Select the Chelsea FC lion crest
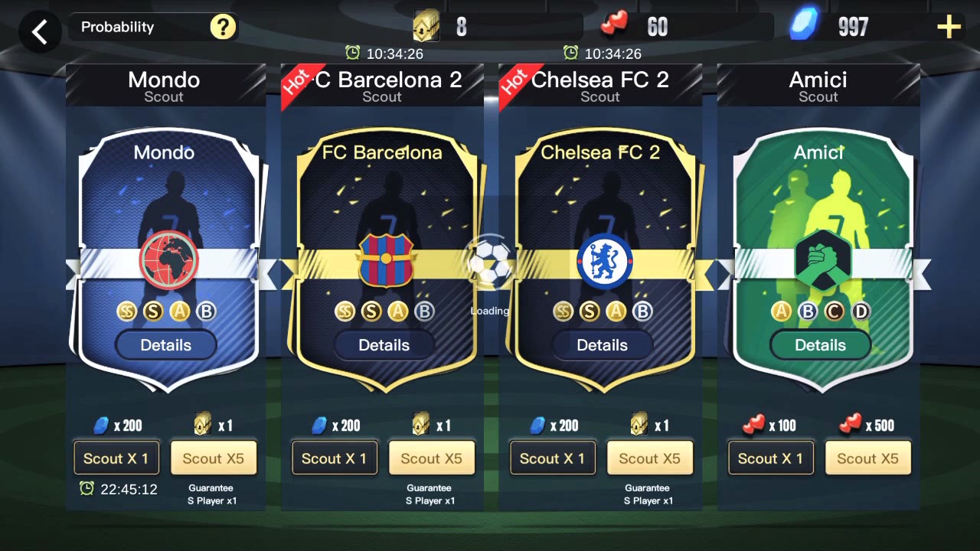Image resolution: width=980 pixels, height=551 pixels. point(605,261)
